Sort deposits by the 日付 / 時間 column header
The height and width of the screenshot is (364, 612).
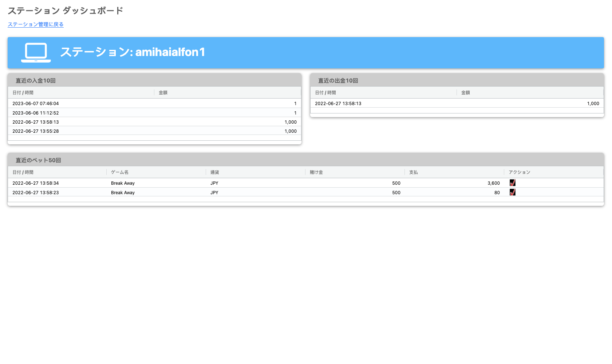[23, 93]
